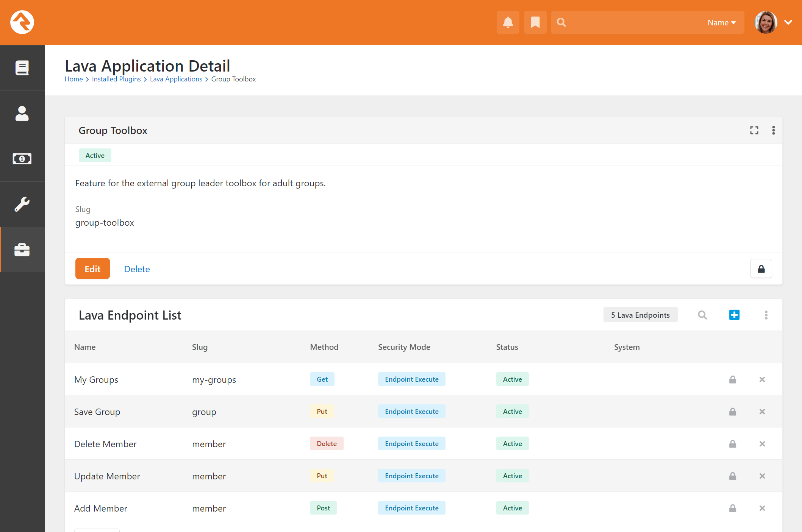Click the Edit button

coord(92,268)
